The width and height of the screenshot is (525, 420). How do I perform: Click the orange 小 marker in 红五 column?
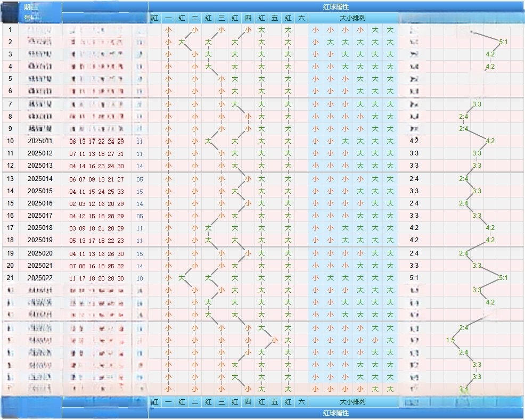point(275,340)
